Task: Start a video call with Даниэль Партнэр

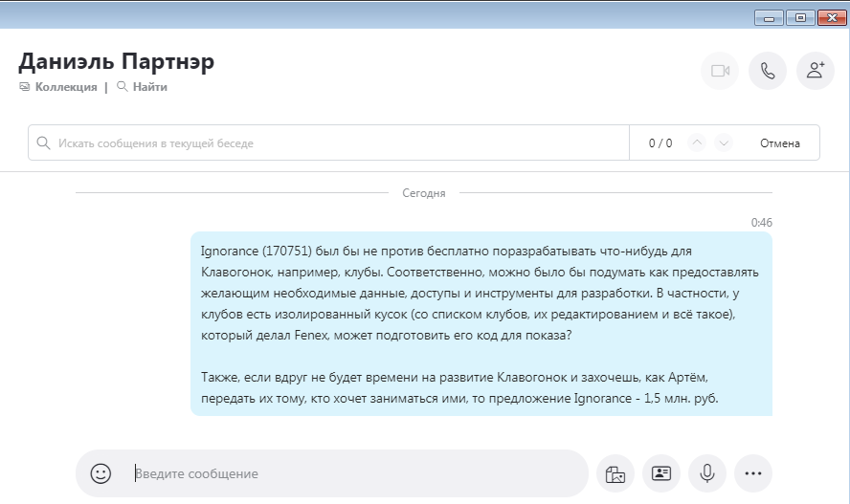Action: (x=720, y=71)
